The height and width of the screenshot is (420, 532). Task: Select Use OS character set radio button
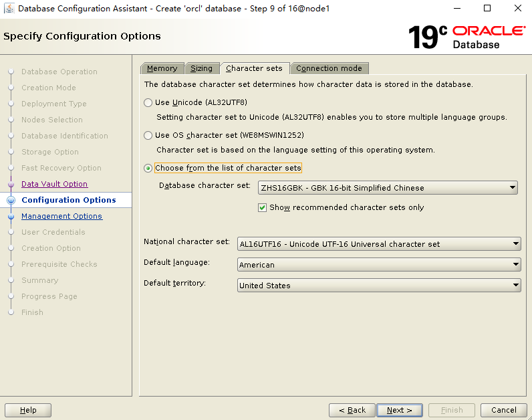pyautogui.click(x=148, y=136)
